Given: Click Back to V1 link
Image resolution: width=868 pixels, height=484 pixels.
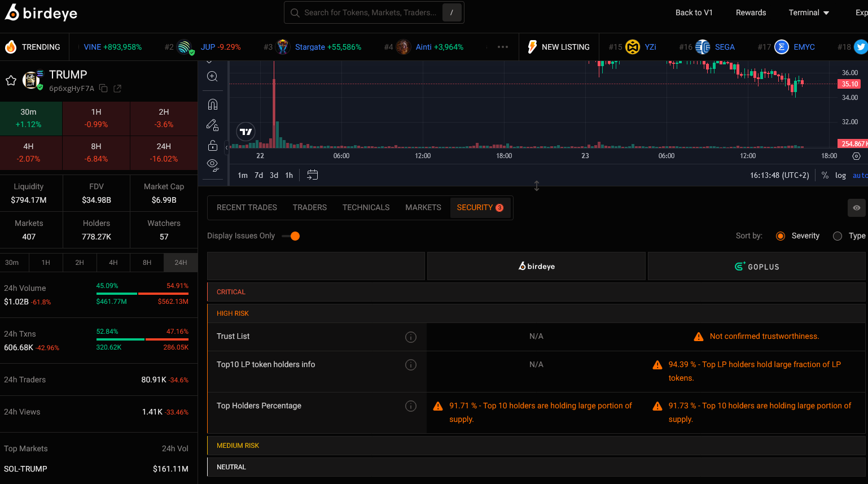Looking at the screenshot, I should tap(694, 12).
